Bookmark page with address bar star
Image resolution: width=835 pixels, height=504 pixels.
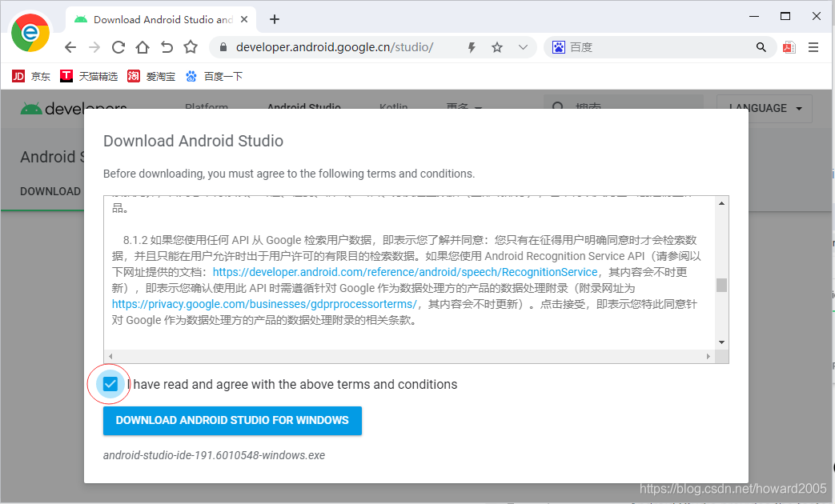(x=497, y=47)
